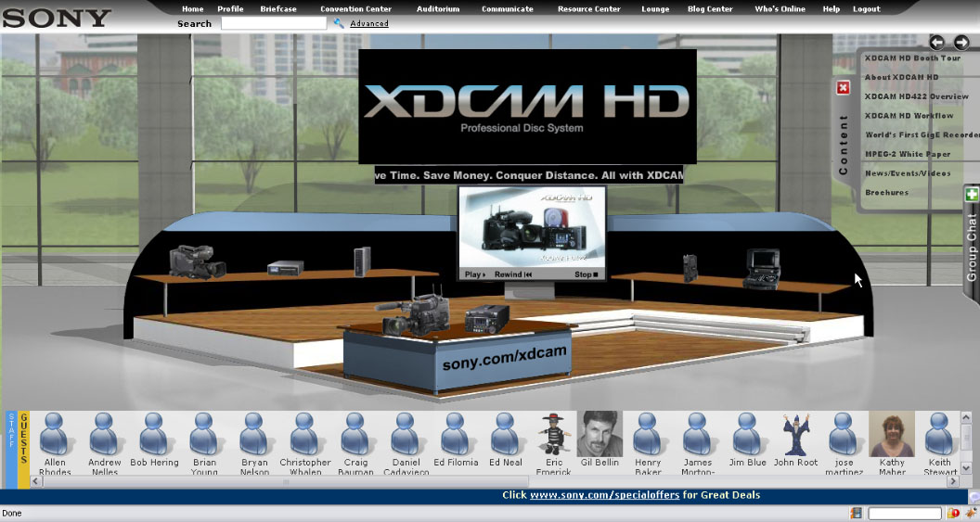Select Eric Emerick cartoon avatar

point(554,433)
